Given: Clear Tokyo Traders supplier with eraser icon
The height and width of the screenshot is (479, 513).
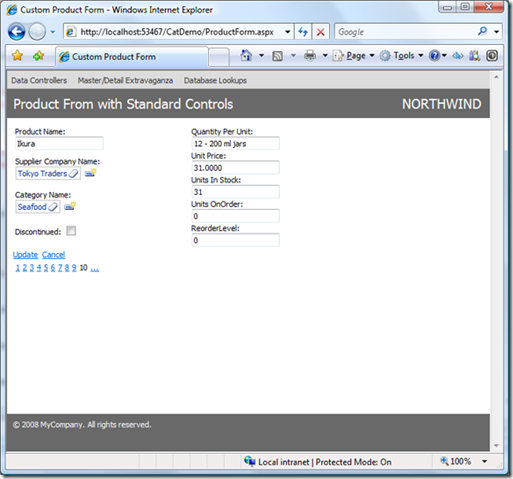Looking at the screenshot, I should click(73, 173).
